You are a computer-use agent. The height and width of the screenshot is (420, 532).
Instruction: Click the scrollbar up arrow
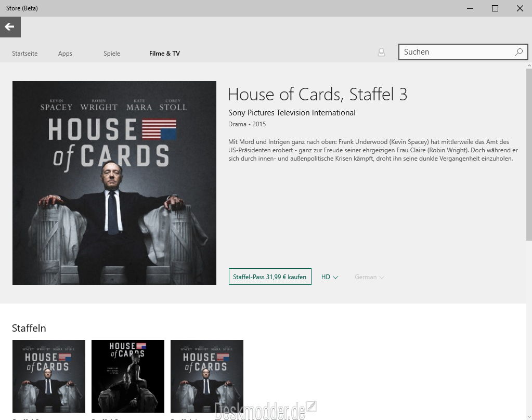(529, 65)
